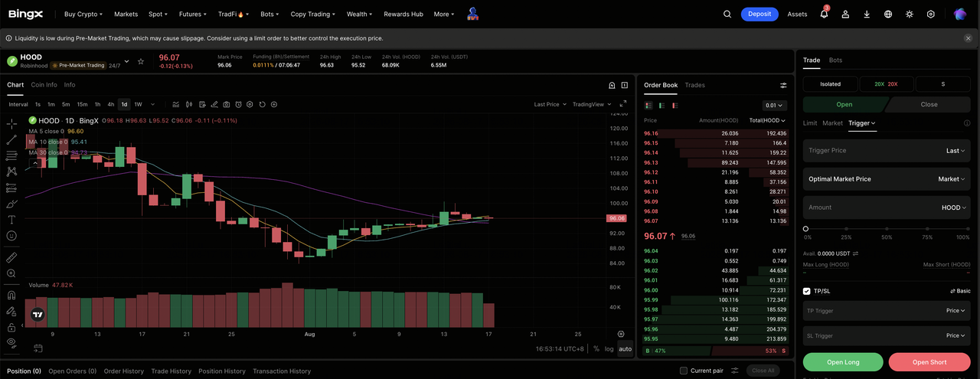The width and height of the screenshot is (980, 379).
Task: Switch to the Trades tab
Action: [x=694, y=85]
